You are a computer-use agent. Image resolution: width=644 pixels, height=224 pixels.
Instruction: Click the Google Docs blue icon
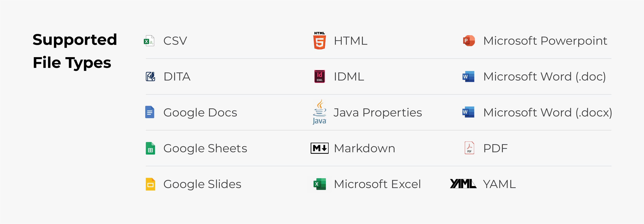[x=150, y=112]
